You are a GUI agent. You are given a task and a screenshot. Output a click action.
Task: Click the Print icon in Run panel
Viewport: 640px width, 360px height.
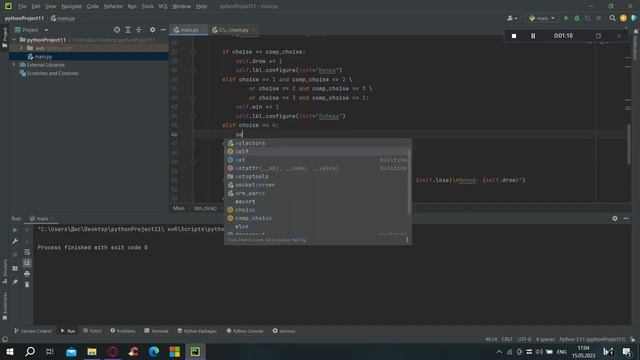tap(27, 274)
